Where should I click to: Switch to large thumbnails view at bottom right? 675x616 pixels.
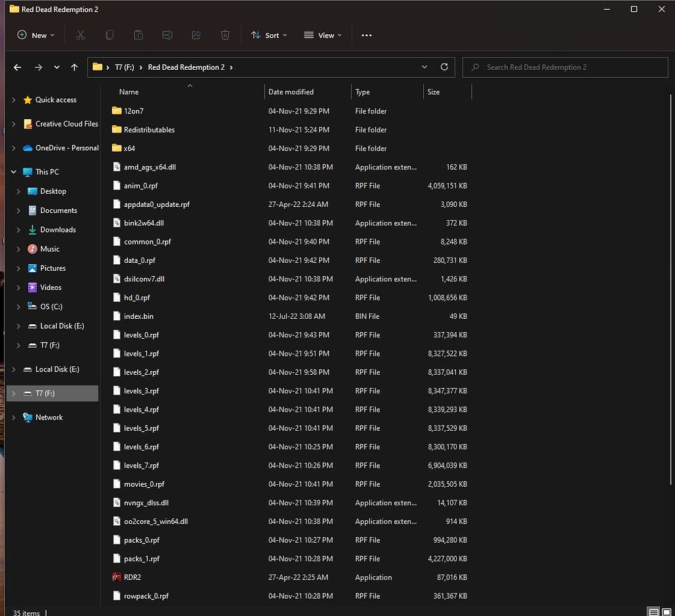click(x=668, y=612)
